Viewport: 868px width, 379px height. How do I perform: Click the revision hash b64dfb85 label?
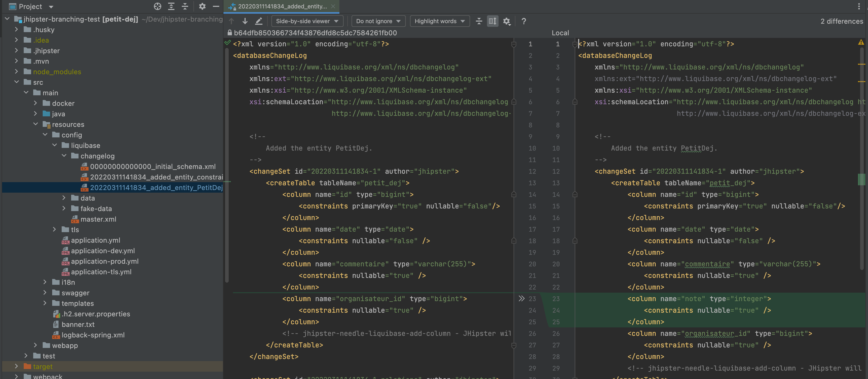point(315,33)
